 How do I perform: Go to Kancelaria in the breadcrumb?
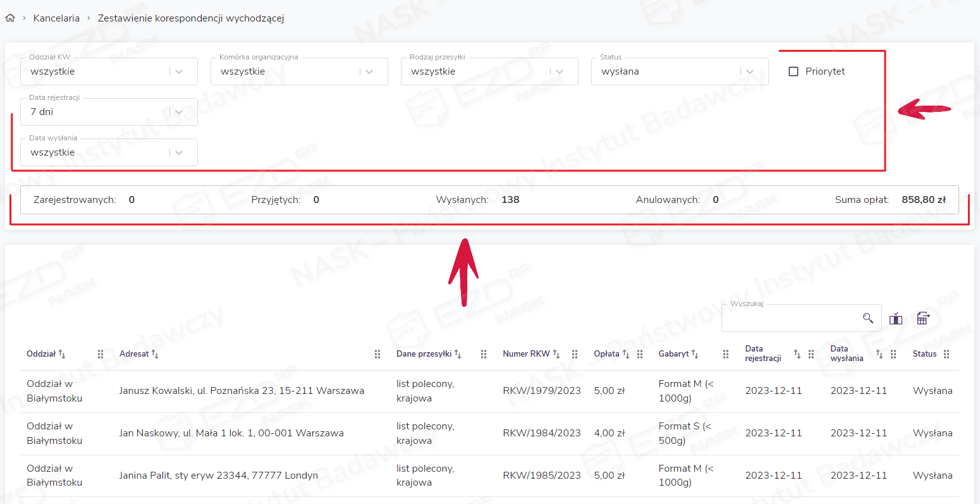pos(56,18)
